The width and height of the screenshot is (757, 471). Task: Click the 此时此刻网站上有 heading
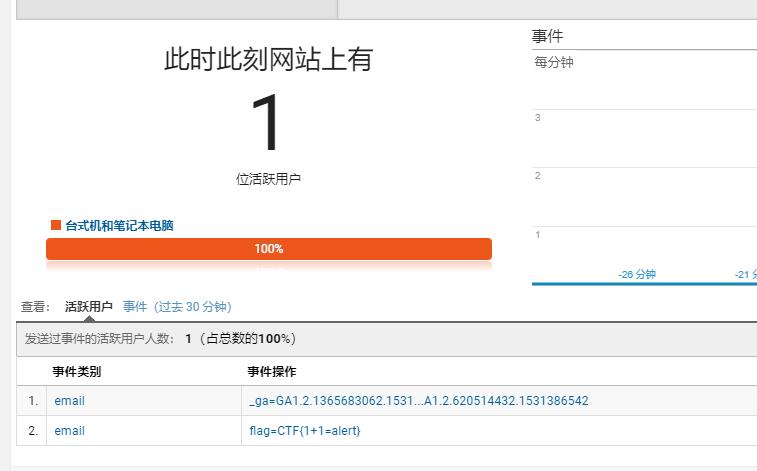pos(268,60)
